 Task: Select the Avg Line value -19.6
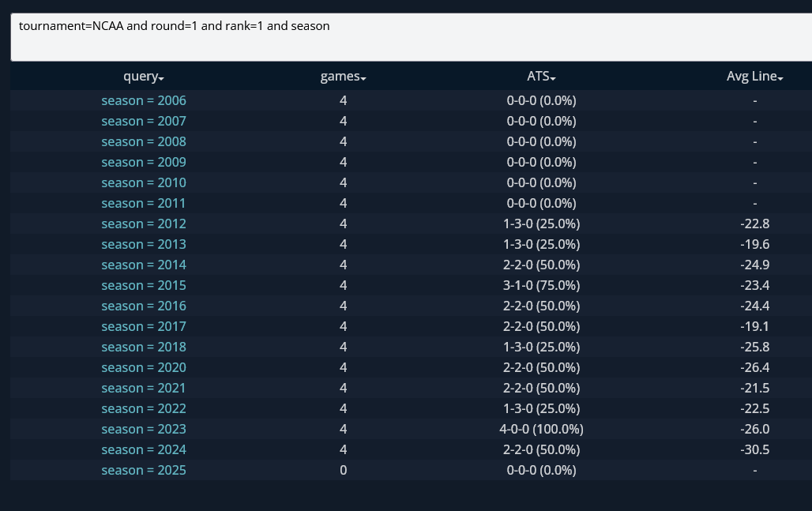click(754, 244)
